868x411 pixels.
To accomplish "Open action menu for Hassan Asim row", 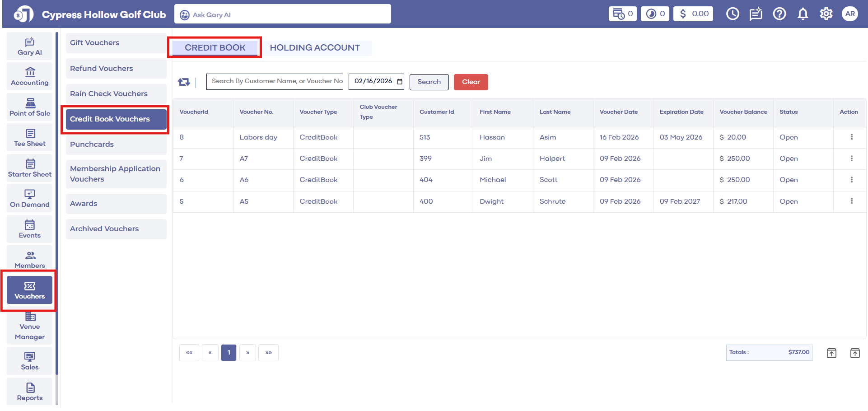I will (x=851, y=137).
